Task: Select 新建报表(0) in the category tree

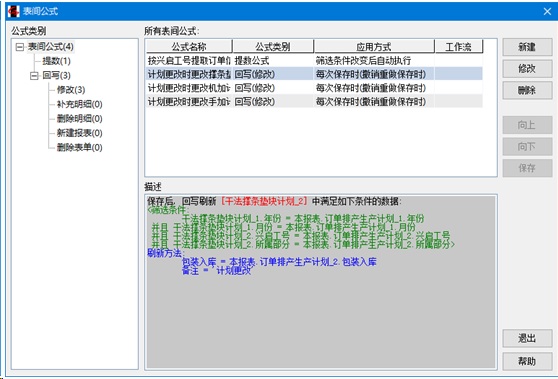Action: (x=80, y=133)
